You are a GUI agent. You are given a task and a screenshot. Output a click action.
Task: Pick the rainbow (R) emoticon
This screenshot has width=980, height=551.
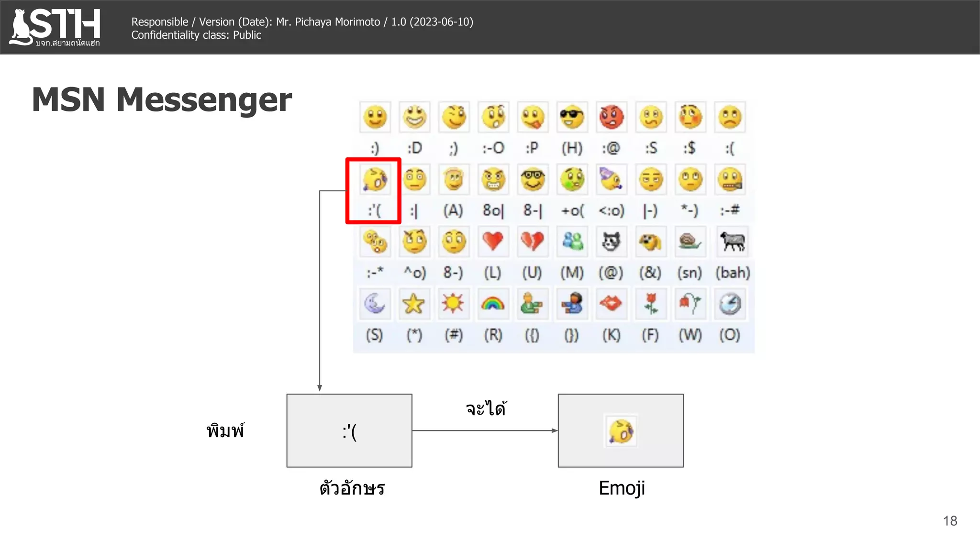tap(493, 304)
